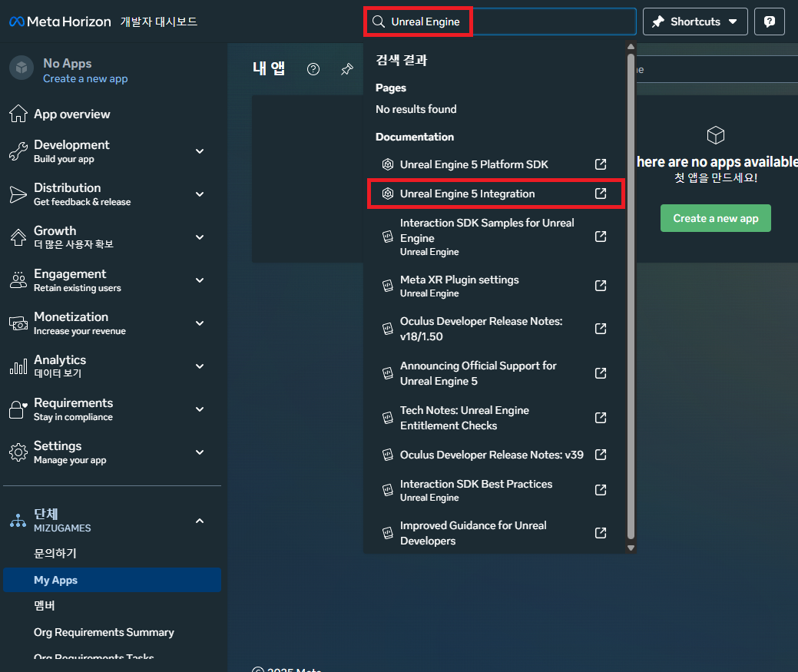This screenshot has width=798, height=672.
Task: Click doc icon beside Interaction SDK Best Practices
Action: [x=388, y=490]
